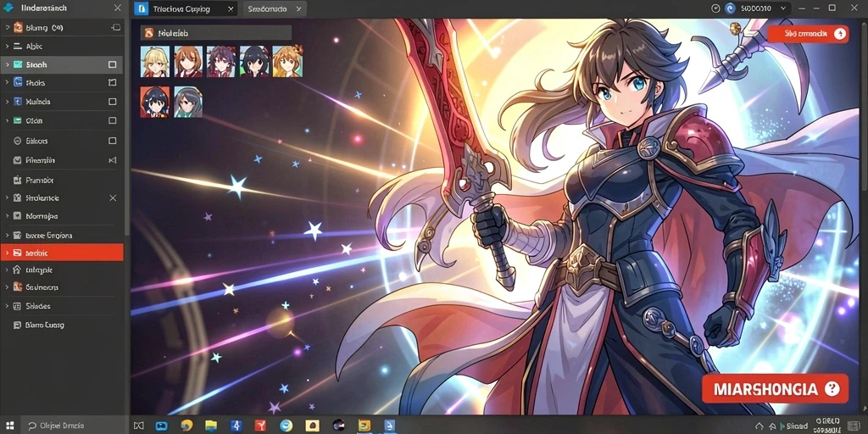Select the blonde character thumbnail
Image resolution: width=868 pixels, height=434 pixels.
154,61
